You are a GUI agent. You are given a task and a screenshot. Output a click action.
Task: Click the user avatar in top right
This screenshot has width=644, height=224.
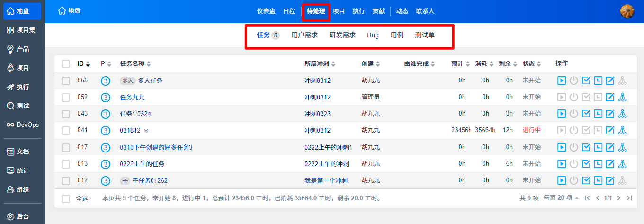[x=627, y=11]
